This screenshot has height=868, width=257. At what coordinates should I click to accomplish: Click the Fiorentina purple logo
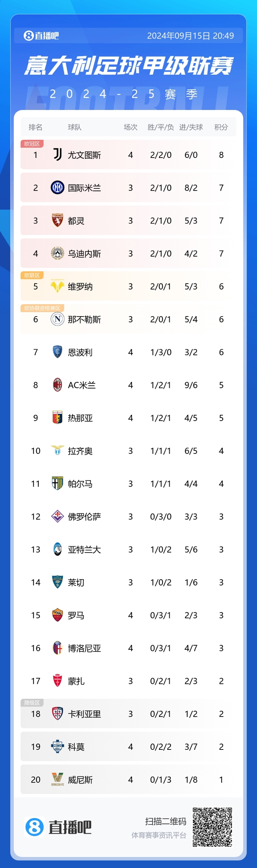[x=57, y=517]
